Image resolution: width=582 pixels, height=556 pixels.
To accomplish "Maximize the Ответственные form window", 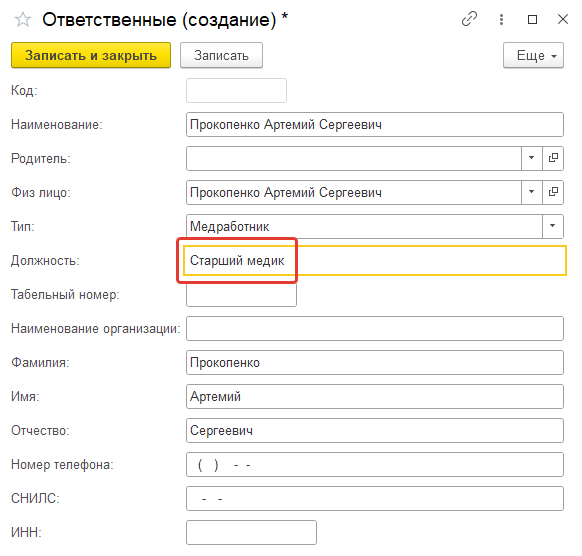I will [x=532, y=19].
